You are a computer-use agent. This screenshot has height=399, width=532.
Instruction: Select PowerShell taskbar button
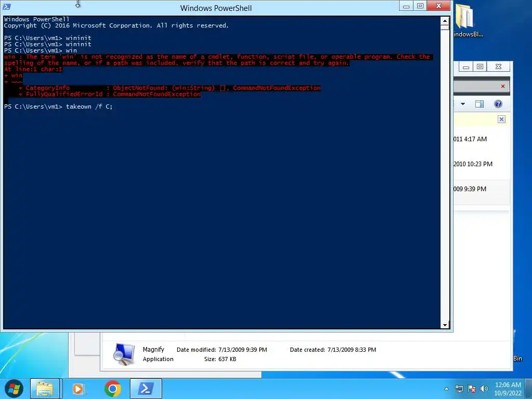(146, 389)
